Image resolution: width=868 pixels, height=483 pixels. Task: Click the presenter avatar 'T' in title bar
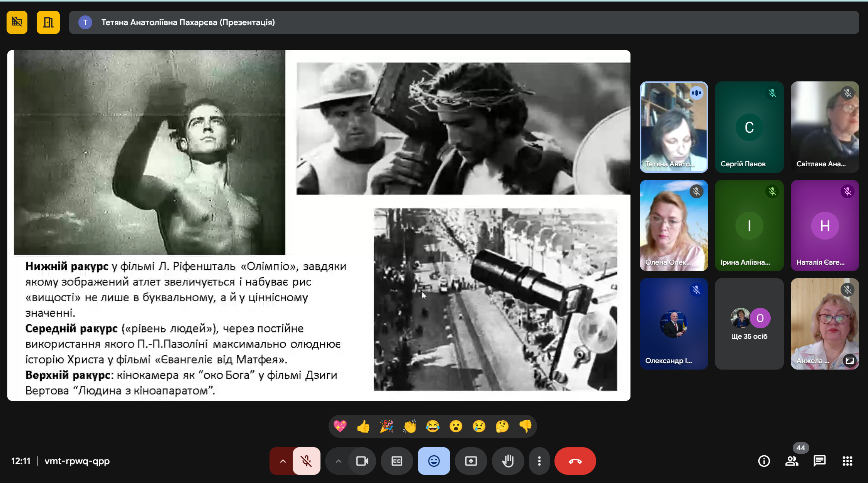85,22
